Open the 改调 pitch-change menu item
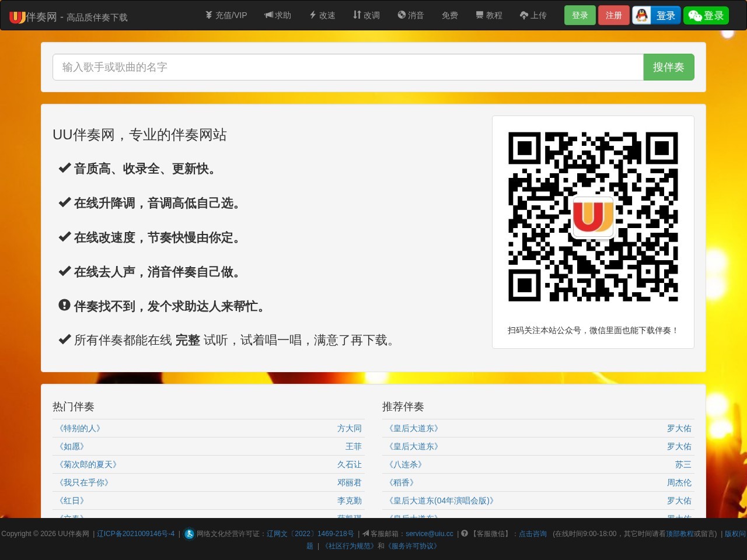 tap(366, 15)
